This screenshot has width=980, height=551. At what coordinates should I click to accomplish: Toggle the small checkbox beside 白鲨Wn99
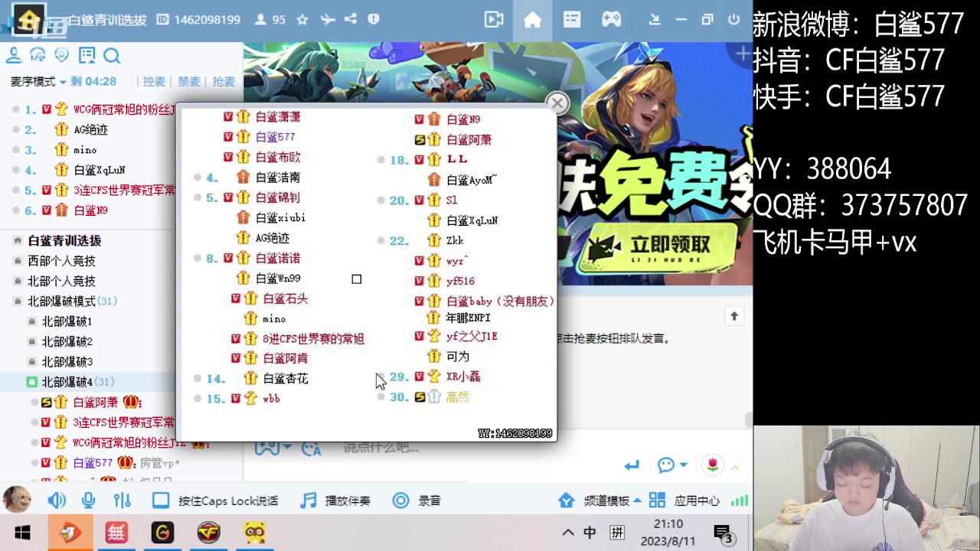[357, 279]
